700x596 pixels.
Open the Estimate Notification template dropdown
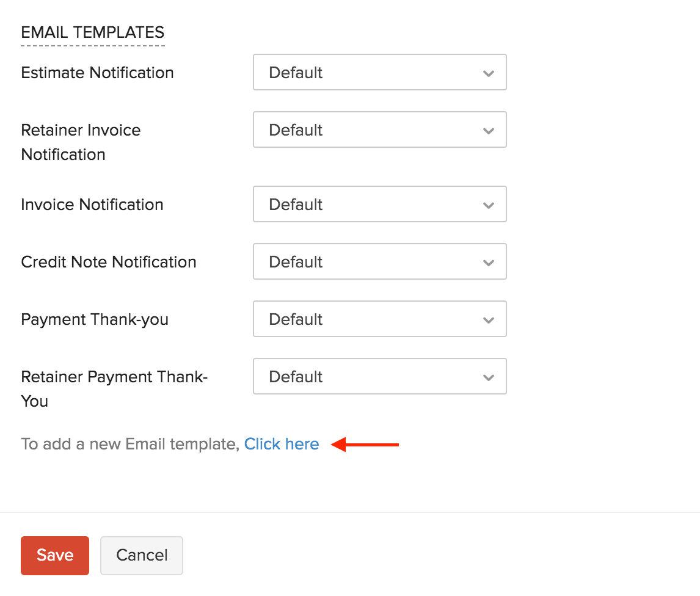tap(379, 72)
